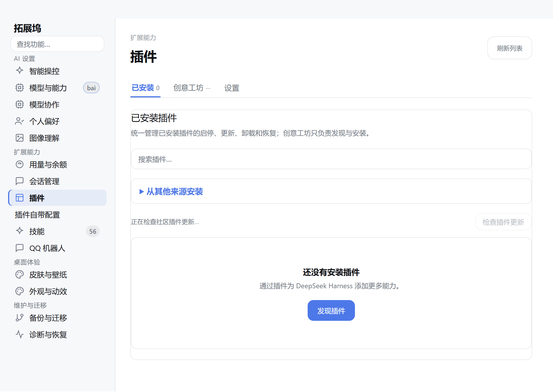Switch to the 创意工坊 tab

(192, 88)
